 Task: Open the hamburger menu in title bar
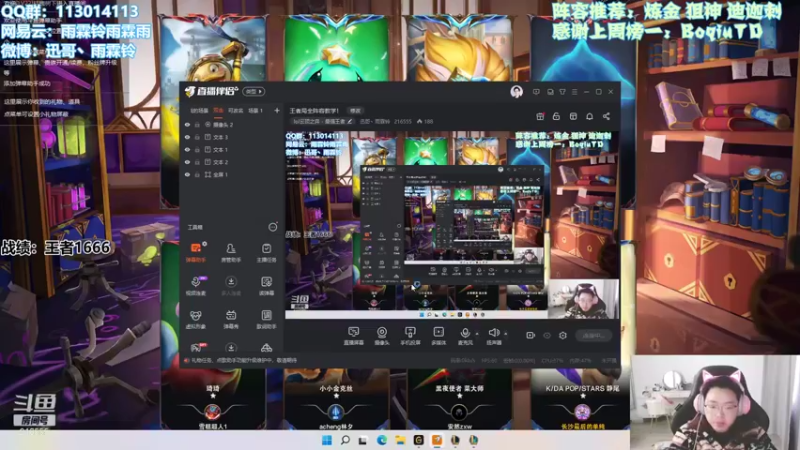[574, 92]
